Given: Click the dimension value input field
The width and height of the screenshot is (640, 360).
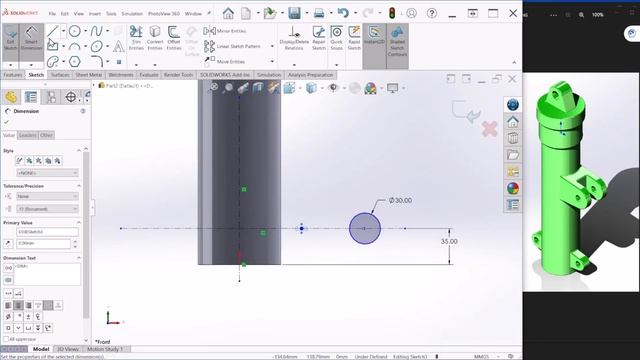Looking at the screenshot, I should [44, 243].
